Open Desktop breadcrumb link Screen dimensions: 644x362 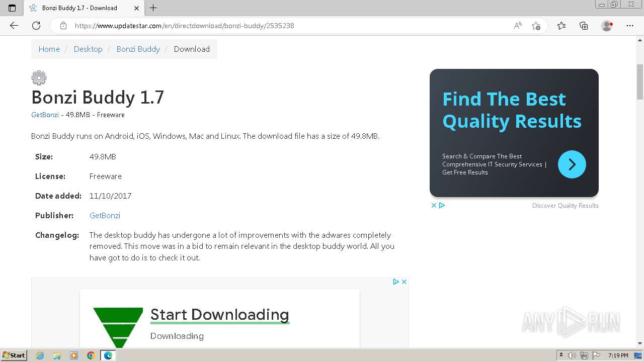[x=88, y=49]
